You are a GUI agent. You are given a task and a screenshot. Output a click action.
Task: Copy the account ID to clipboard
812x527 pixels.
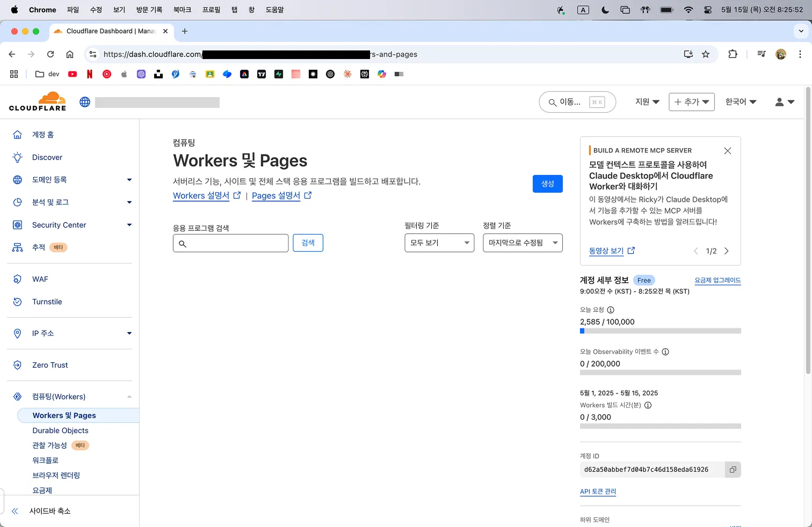point(733,470)
